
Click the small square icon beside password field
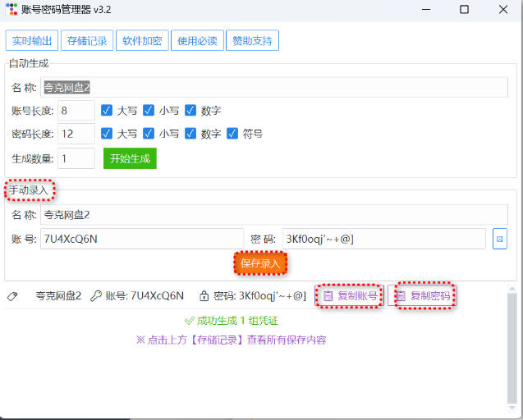coord(500,239)
